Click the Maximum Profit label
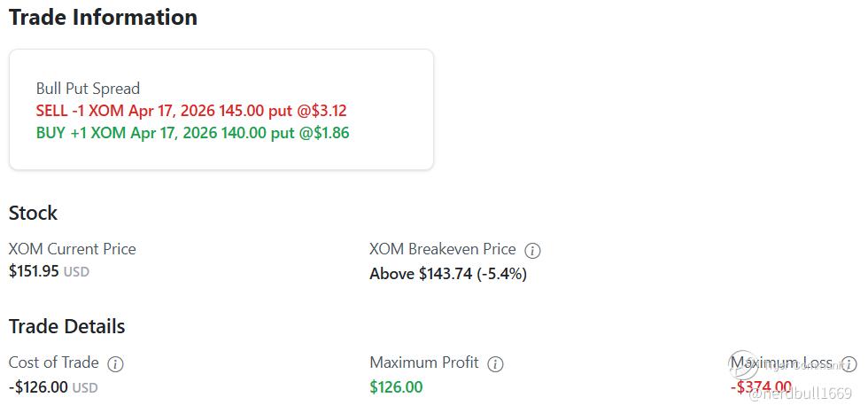Viewport: 868px width, 413px height. click(x=424, y=362)
